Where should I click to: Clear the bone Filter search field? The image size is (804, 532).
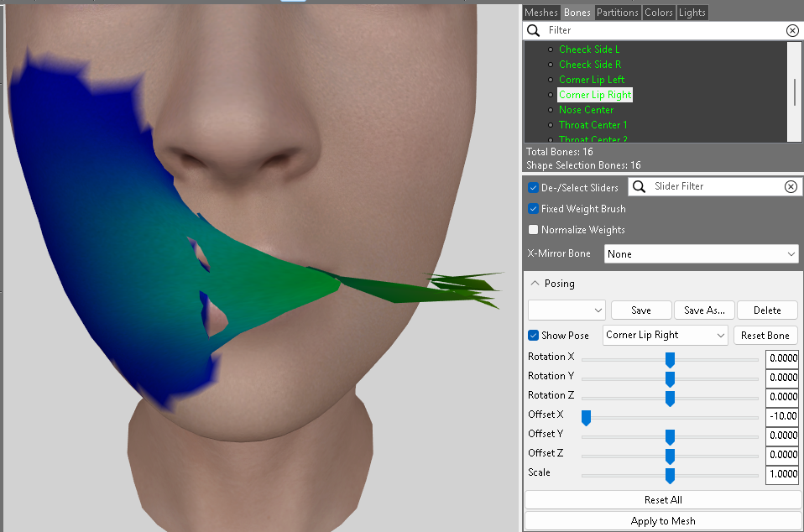[x=792, y=31]
